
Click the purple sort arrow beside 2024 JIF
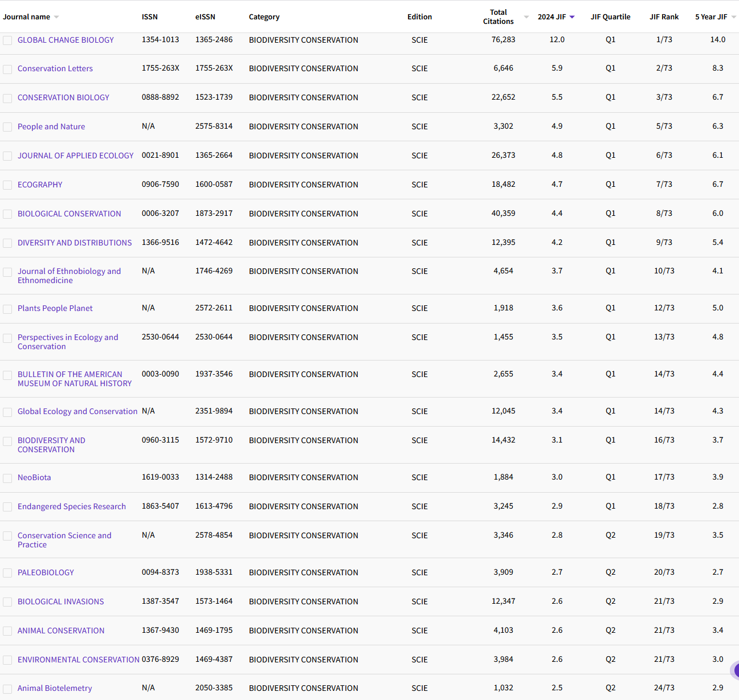tap(572, 17)
